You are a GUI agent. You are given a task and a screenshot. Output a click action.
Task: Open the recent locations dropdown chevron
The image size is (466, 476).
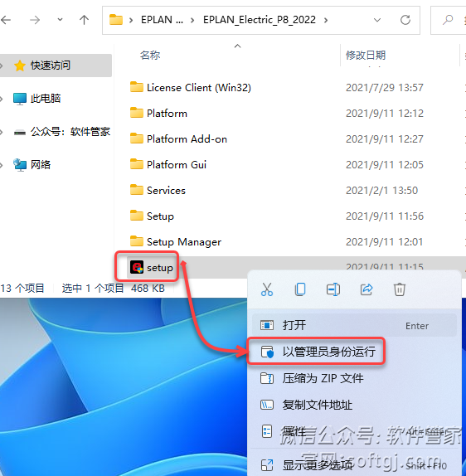[60, 20]
